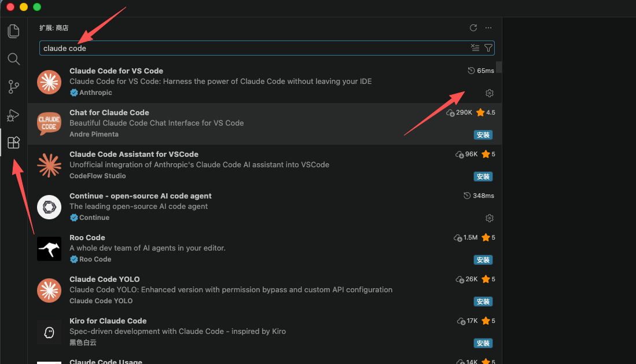Viewport: 636px width, 364px height.
Task: Click the 扩展: 商店 panel title
Action: [54, 28]
